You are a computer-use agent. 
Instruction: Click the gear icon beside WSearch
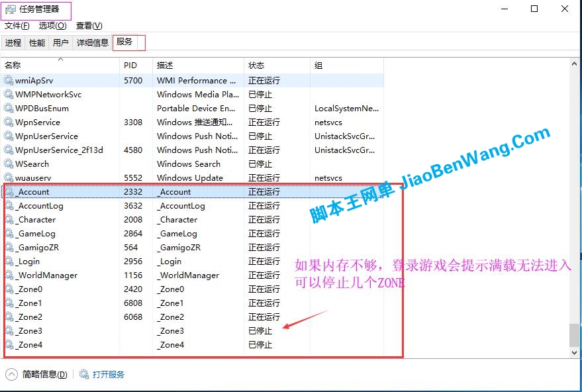(x=9, y=164)
